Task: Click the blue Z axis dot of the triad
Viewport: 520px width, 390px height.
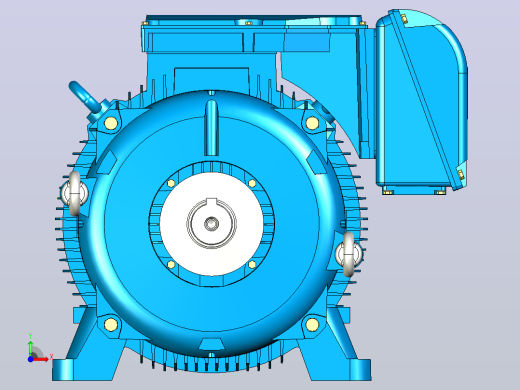Action: pos(30,359)
